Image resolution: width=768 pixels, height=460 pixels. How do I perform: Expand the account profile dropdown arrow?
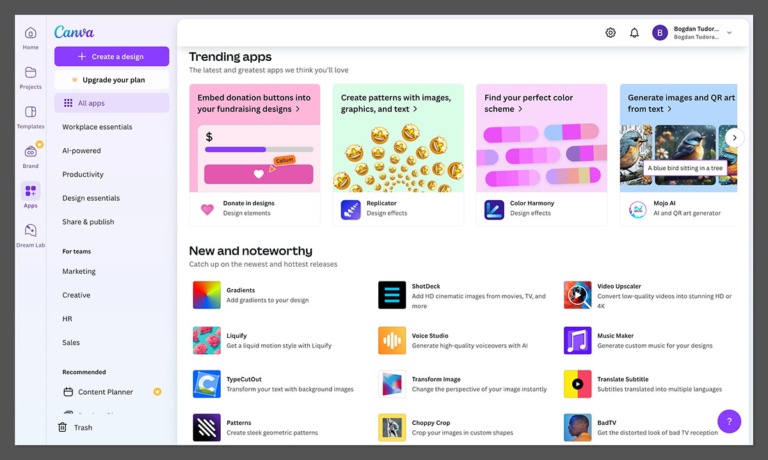coord(729,33)
